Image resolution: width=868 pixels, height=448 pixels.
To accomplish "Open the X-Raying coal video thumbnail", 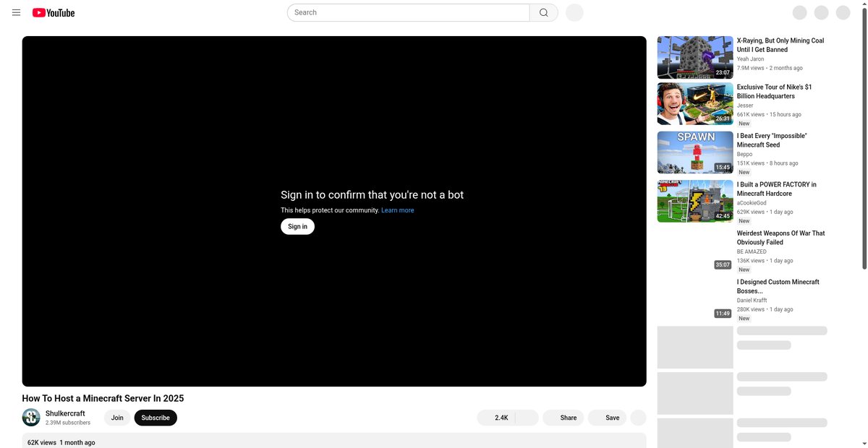I will click(x=695, y=57).
